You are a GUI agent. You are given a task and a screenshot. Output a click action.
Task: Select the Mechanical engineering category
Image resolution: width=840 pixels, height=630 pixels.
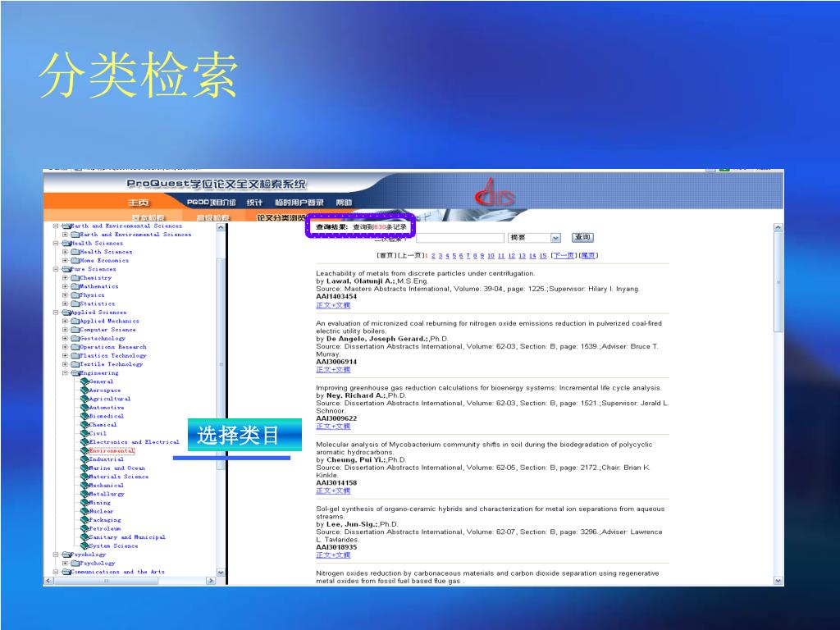(106, 486)
